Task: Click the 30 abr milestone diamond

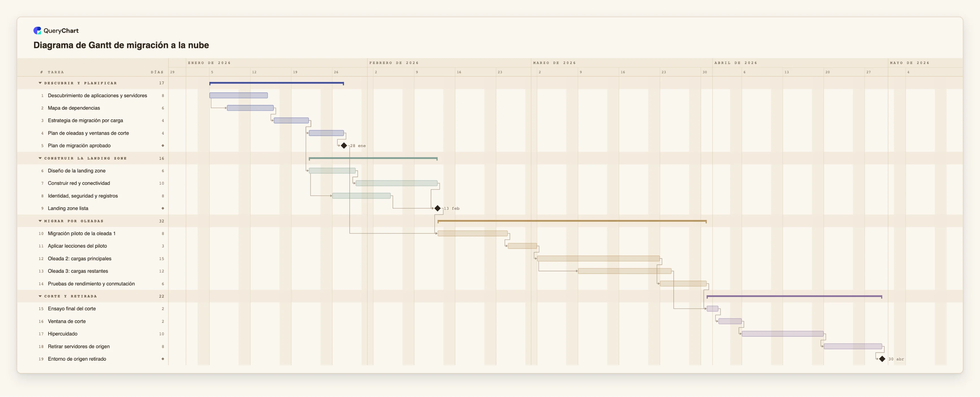Action: (882, 359)
